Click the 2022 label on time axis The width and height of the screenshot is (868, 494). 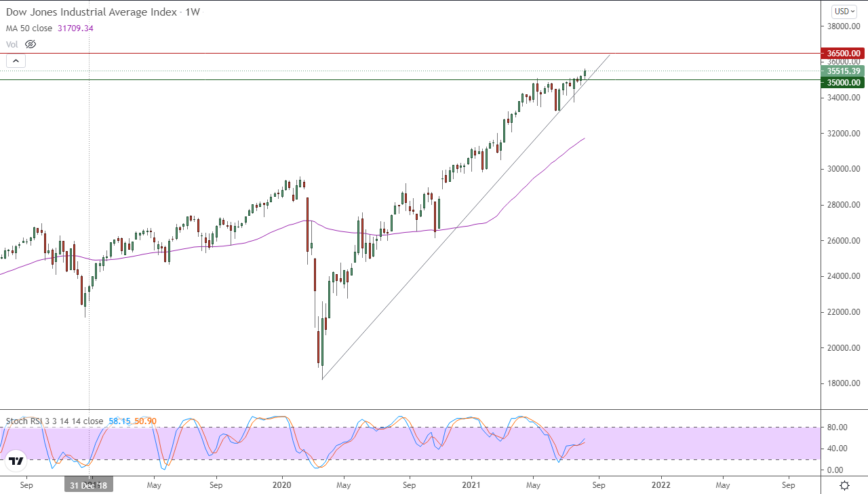pyautogui.click(x=662, y=485)
